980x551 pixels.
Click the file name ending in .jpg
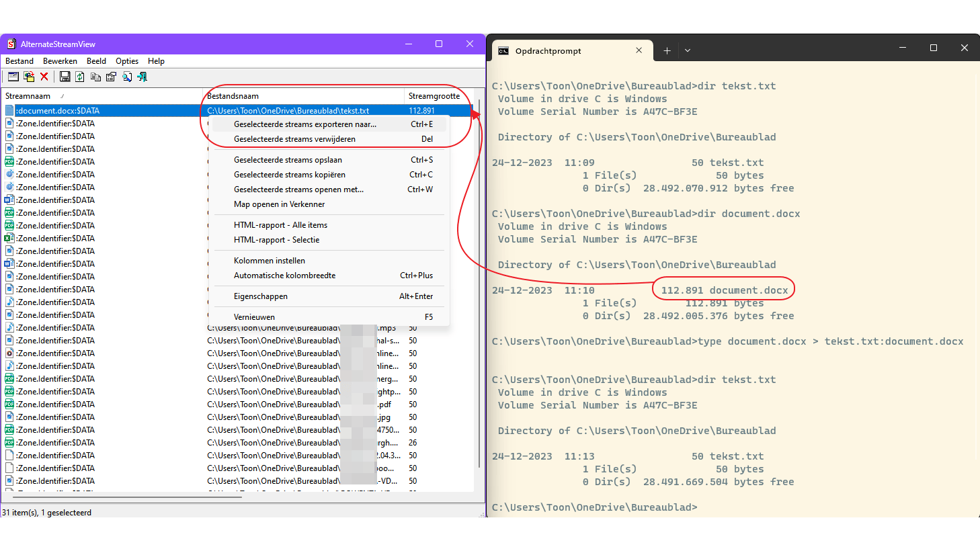[299, 417]
